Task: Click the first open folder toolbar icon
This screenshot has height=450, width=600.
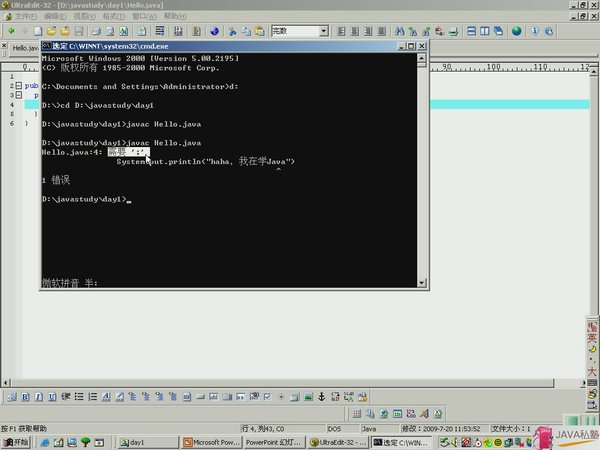Action: coord(52,31)
